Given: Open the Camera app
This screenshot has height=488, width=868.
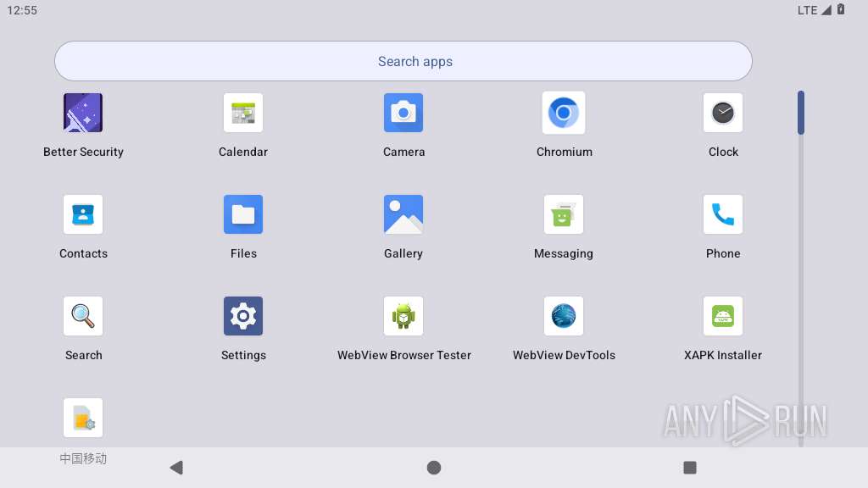Looking at the screenshot, I should click(403, 113).
